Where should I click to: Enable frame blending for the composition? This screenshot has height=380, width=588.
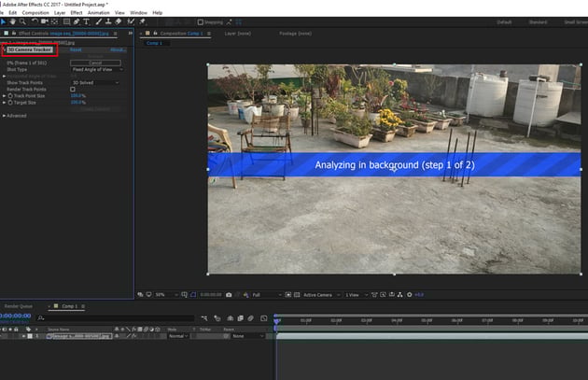(x=241, y=318)
